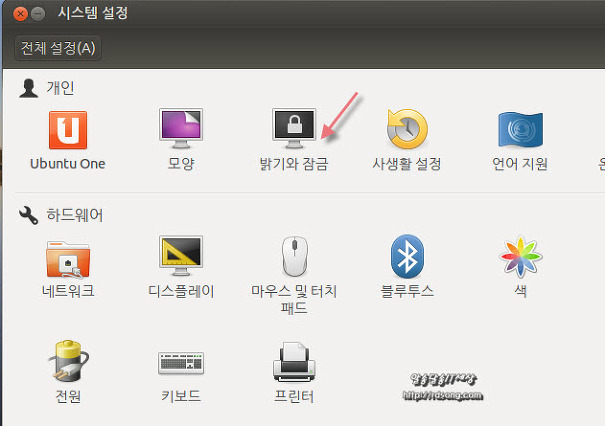Viewport: 605px width, 426px height.
Task: Open the Ubuntu One settings icon
Action: click(67, 131)
